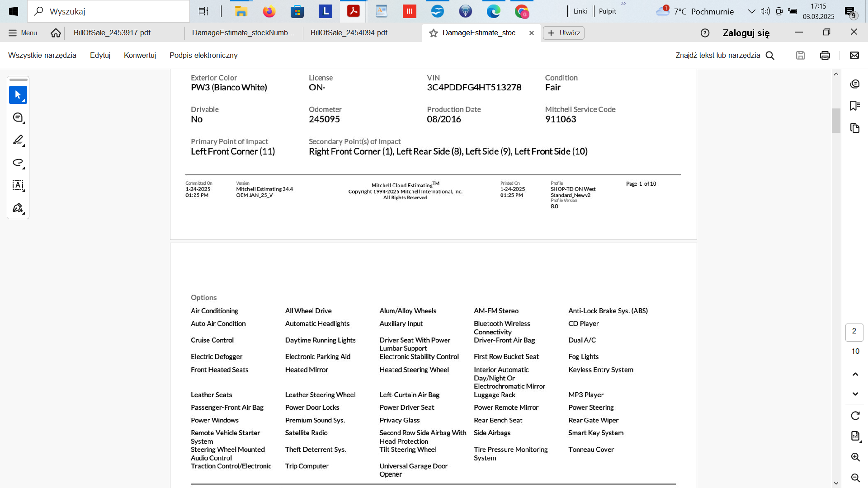Image resolution: width=868 pixels, height=488 pixels.
Task: Search with the magnifier icon
Action: coord(770,56)
